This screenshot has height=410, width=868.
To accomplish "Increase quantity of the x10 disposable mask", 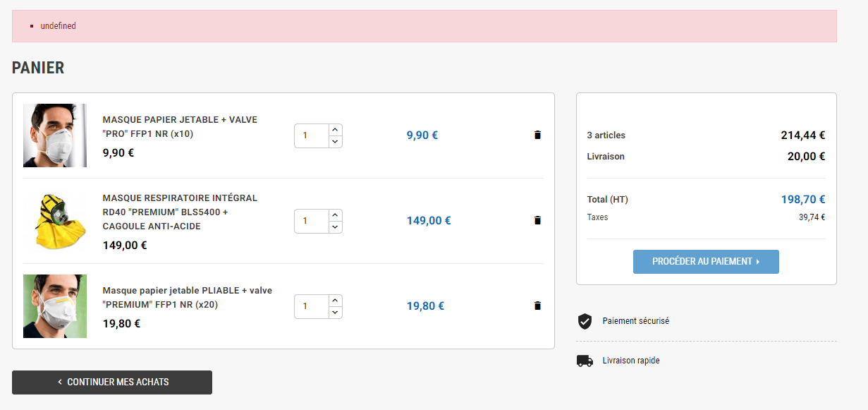I will pyautogui.click(x=335, y=130).
